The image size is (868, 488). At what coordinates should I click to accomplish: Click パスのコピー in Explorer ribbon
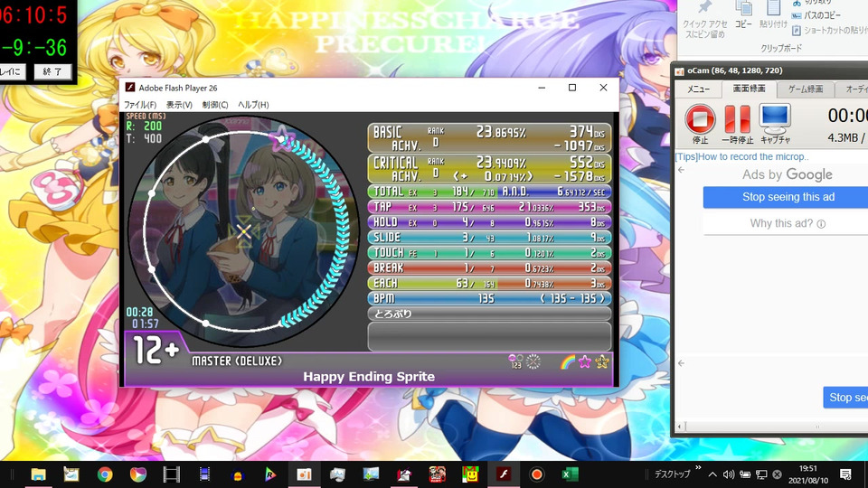(816, 15)
